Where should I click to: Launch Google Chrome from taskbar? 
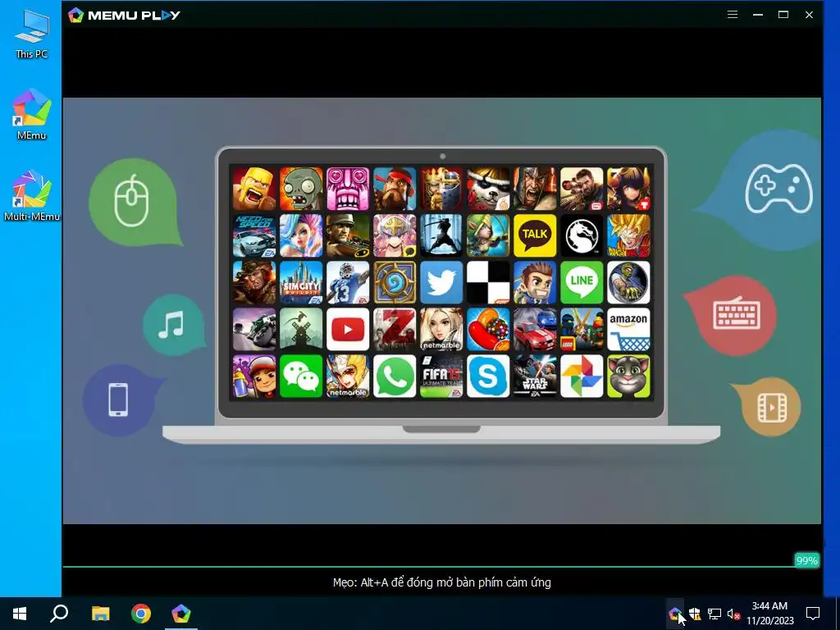coord(141,614)
